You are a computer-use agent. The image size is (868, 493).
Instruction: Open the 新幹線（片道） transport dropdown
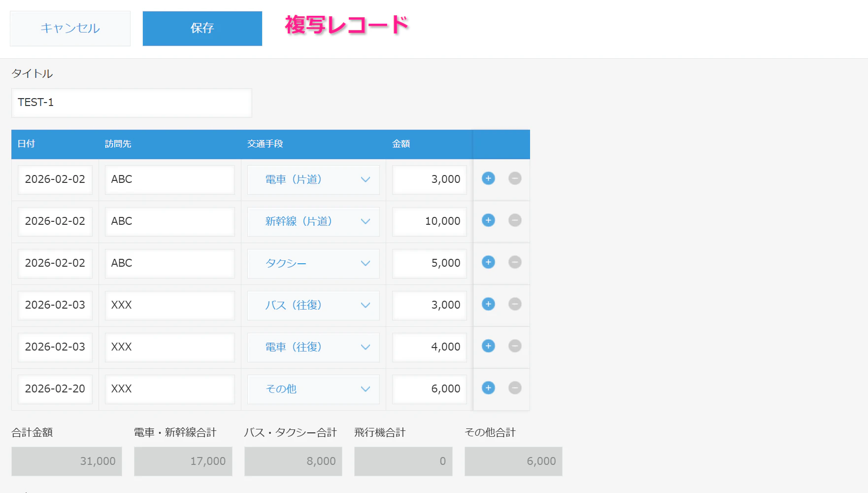click(x=313, y=221)
